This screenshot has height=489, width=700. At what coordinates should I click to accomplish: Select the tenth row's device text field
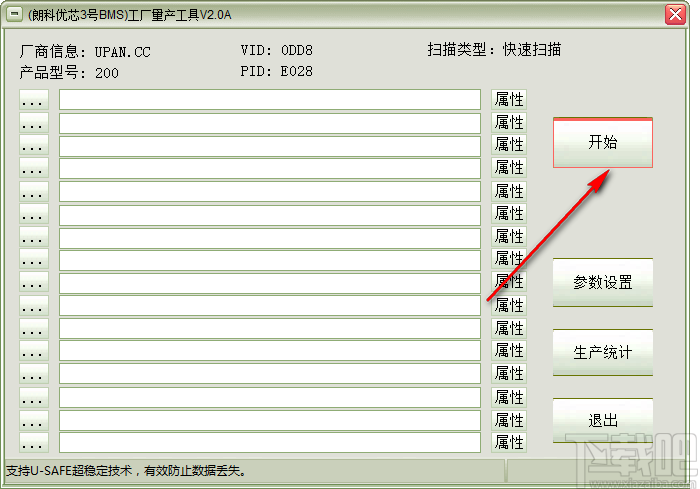tap(270, 306)
